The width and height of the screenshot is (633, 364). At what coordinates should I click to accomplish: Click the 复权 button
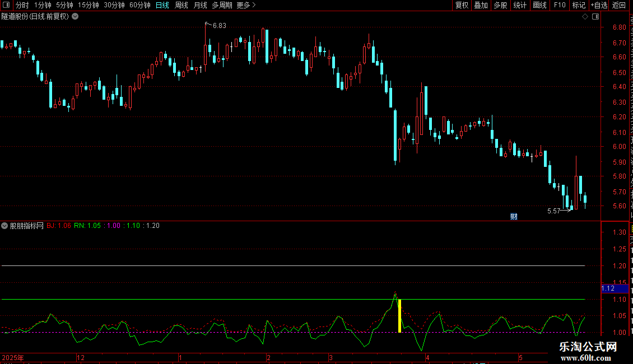(462, 5)
